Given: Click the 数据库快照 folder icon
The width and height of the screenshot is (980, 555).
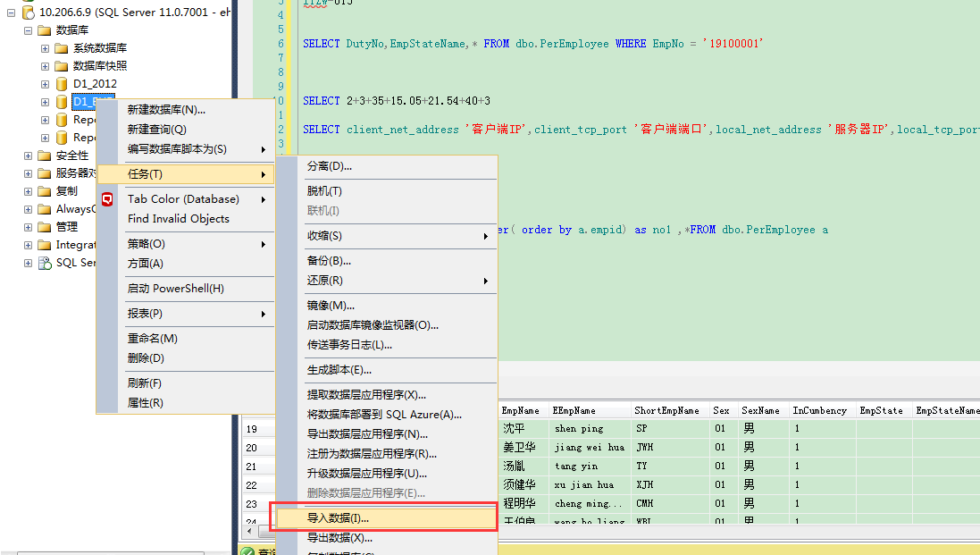Looking at the screenshot, I should [x=62, y=66].
